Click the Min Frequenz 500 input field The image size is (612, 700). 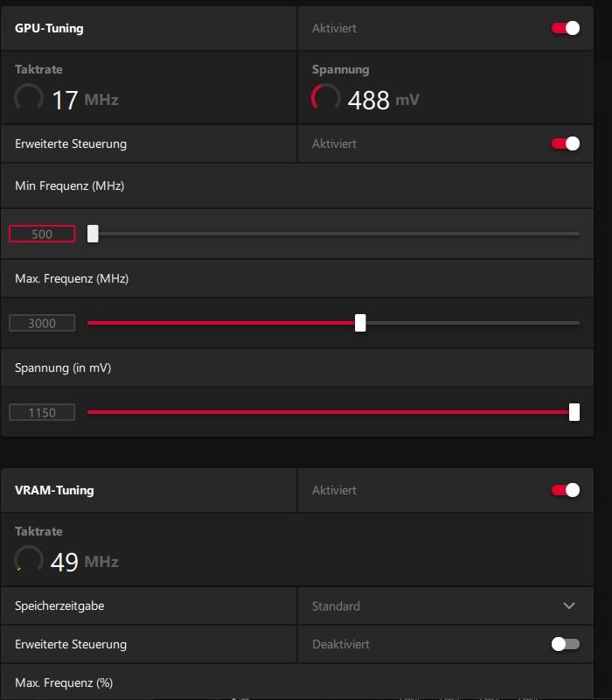(x=42, y=234)
